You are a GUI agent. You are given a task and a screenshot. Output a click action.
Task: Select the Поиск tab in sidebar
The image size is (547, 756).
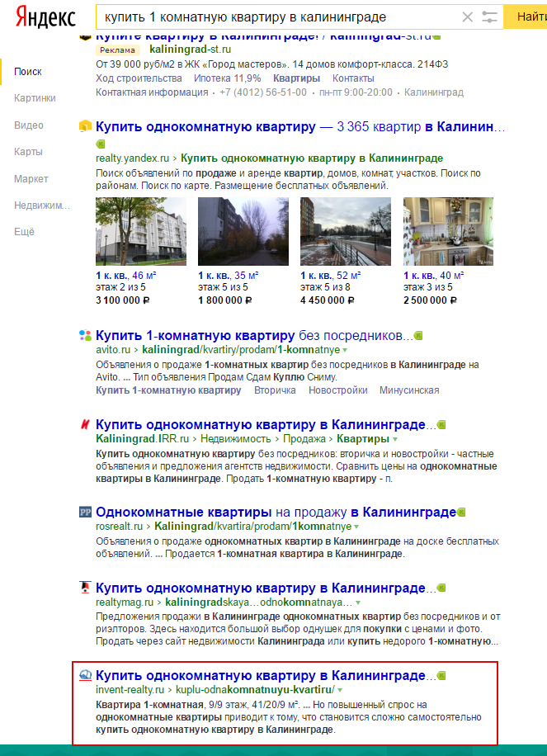[x=28, y=72]
